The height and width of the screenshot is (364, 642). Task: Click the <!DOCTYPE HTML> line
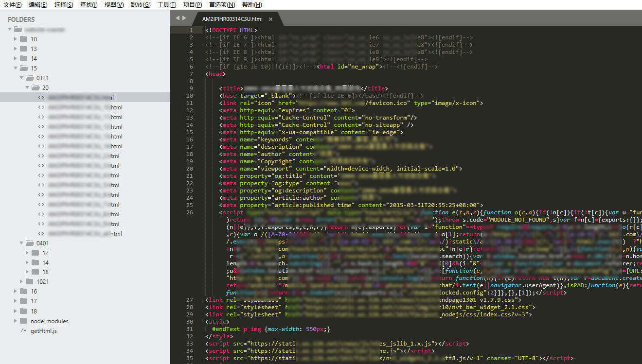232,30
